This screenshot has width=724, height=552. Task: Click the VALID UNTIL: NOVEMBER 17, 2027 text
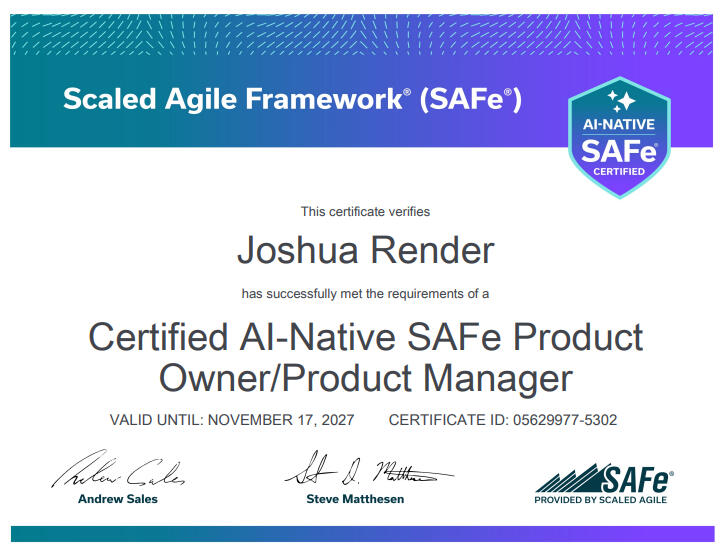pos(232,420)
